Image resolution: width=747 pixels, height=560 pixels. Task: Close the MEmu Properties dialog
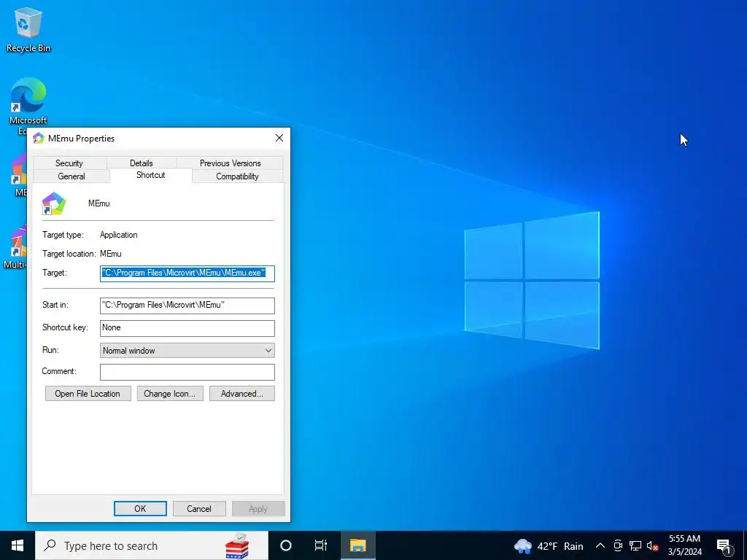279,138
